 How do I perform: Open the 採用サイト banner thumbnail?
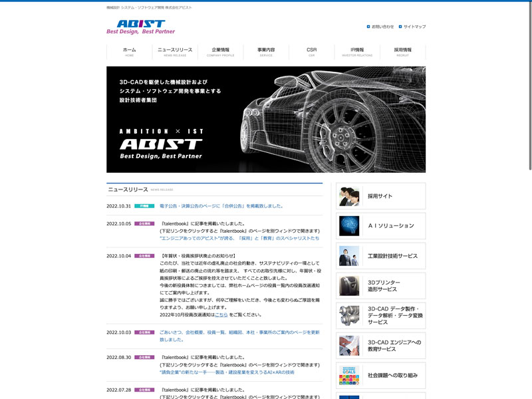[x=349, y=196]
